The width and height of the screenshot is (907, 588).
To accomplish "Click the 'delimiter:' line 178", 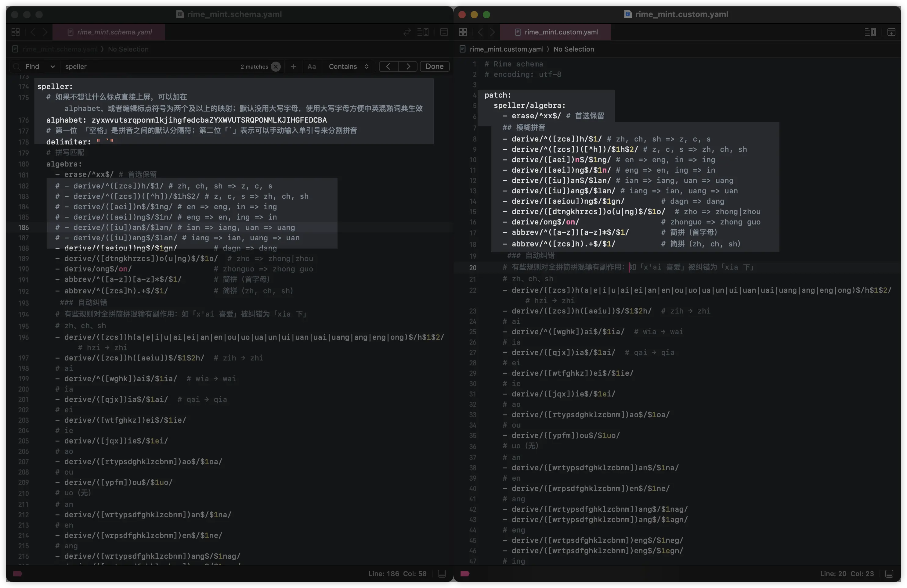I will tap(80, 142).
